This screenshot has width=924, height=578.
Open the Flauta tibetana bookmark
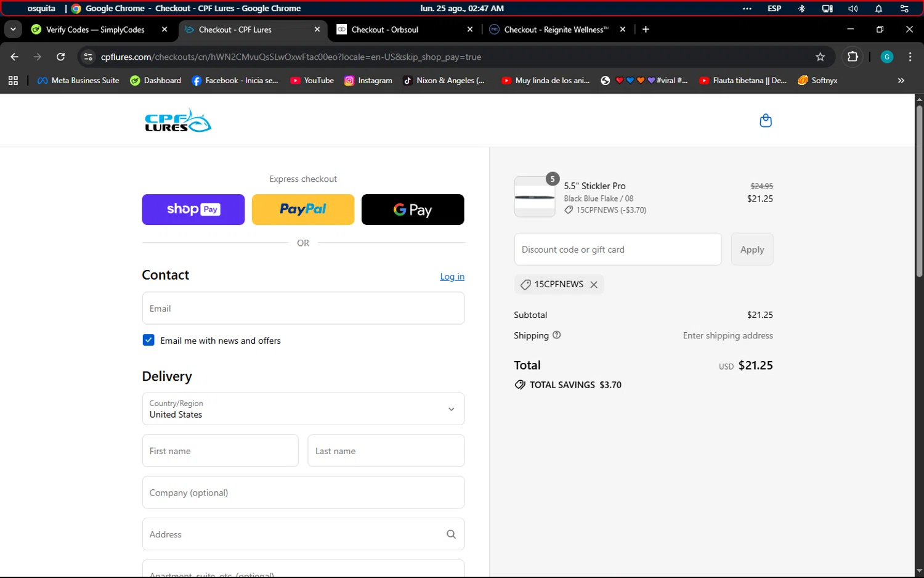(x=743, y=81)
